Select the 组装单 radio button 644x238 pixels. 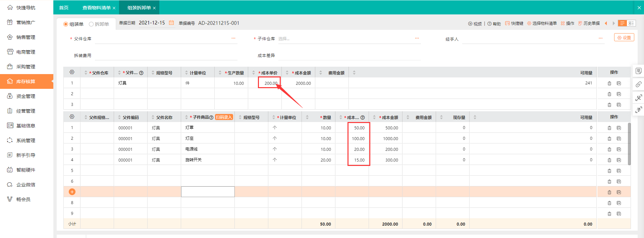[x=66, y=24]
